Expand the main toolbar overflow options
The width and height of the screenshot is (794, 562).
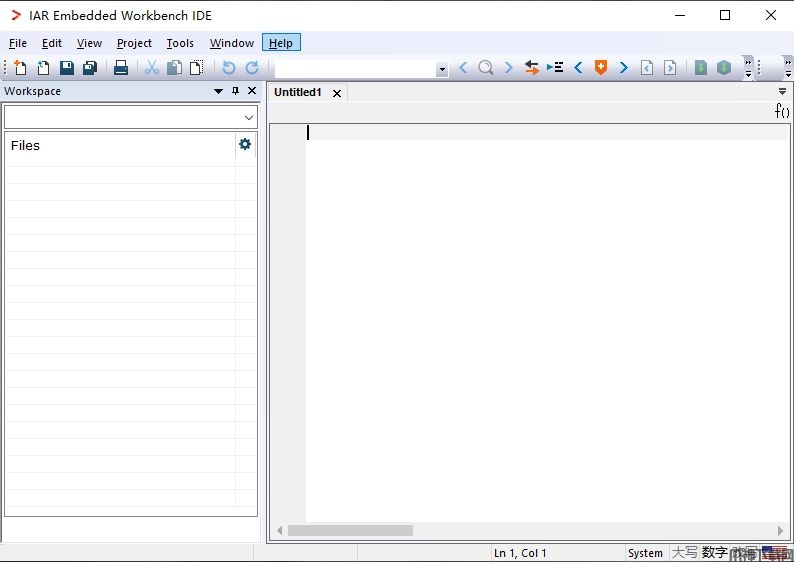tap(748, 68)
